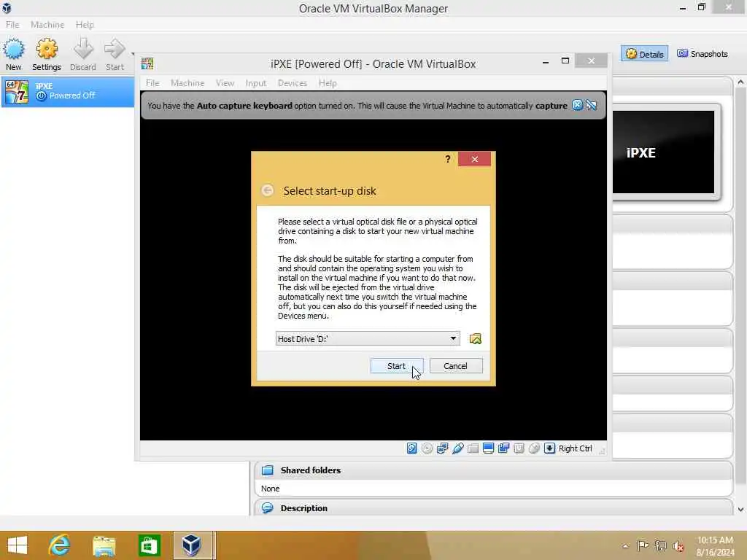Click the USB devices status bar indicator
The width and height of the screenshot is (747, 560).
click(x=458, y=448)
